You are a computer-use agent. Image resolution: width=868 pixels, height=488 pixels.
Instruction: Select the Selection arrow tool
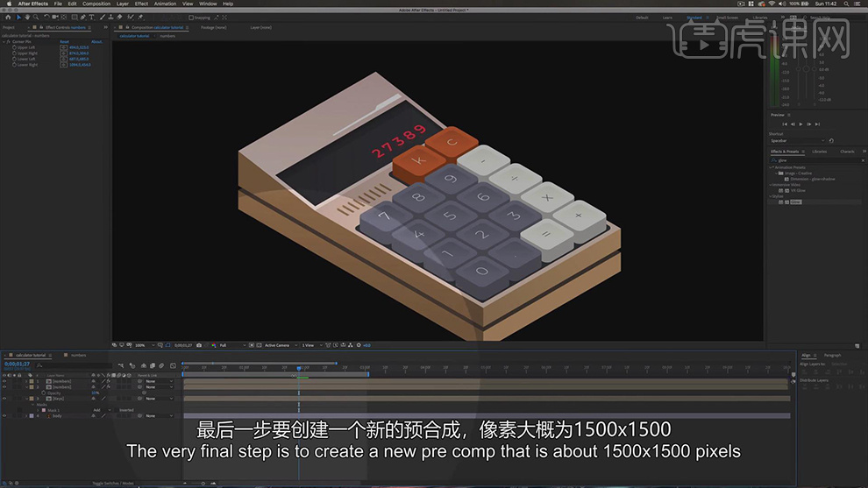(18, 18)
